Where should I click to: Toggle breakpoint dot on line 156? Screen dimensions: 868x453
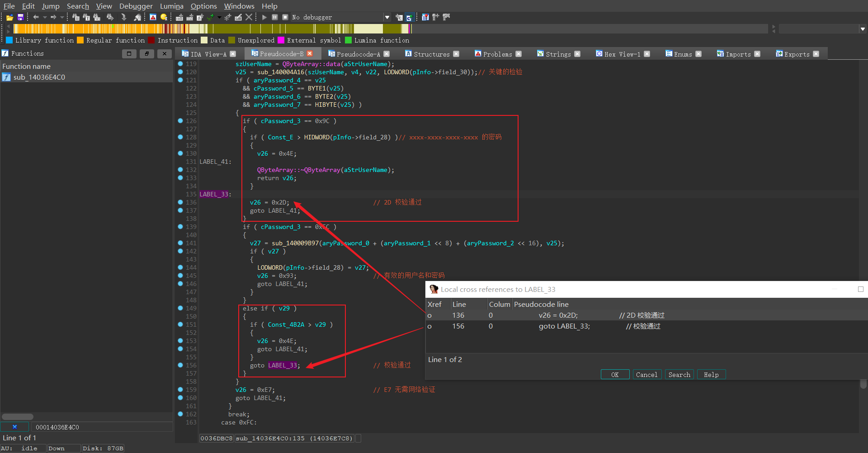click(180, 365)
